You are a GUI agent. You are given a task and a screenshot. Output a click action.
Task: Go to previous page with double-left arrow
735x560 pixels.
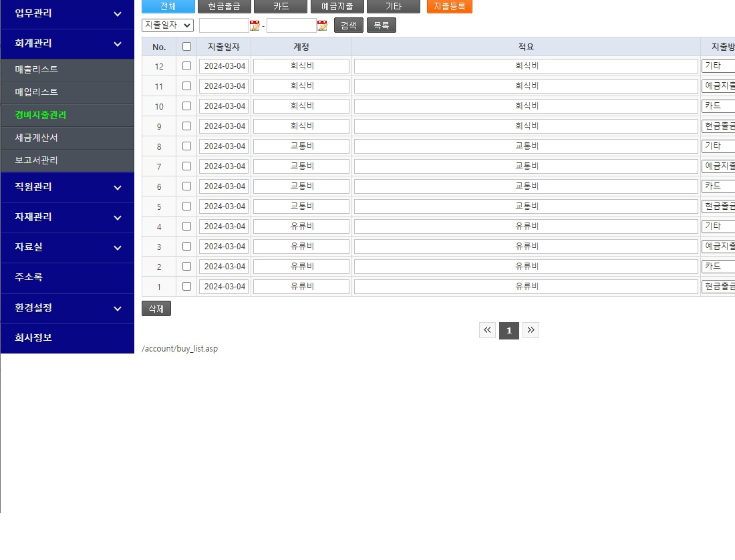point(487,330)
